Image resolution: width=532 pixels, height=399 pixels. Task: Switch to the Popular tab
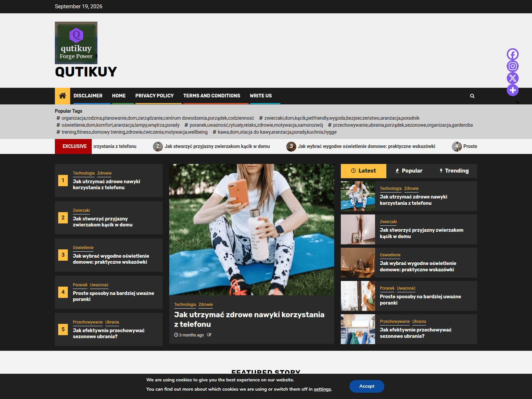(409, 171)
